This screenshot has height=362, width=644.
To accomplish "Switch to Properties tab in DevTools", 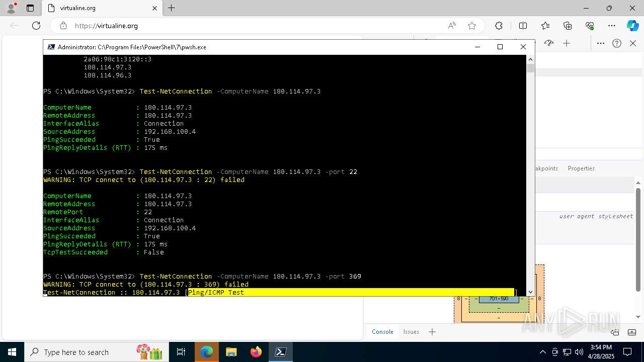I will tap(581, 168).
